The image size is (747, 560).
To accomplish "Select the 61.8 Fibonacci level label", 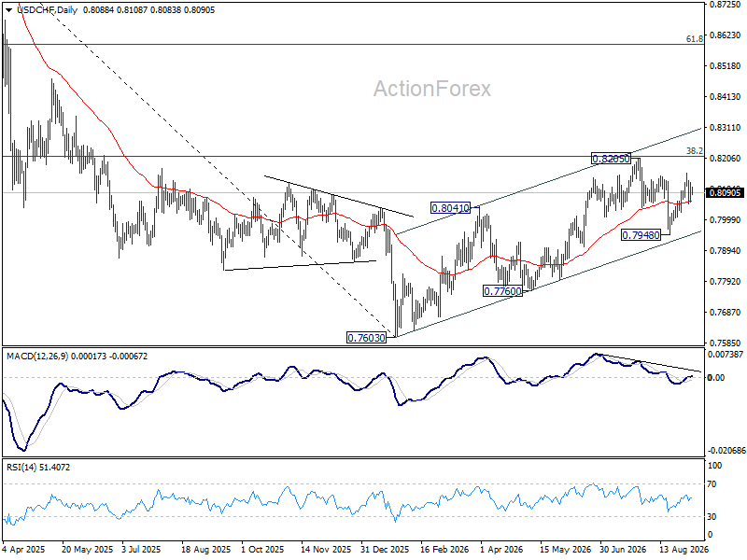I will [x=694, y=39].
